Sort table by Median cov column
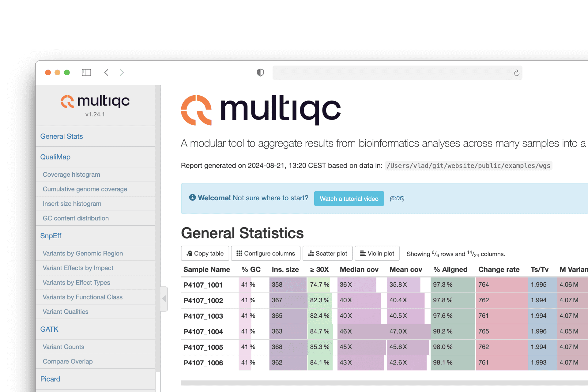This screenshot has width=588, height=392. click(x=359, y=269)
